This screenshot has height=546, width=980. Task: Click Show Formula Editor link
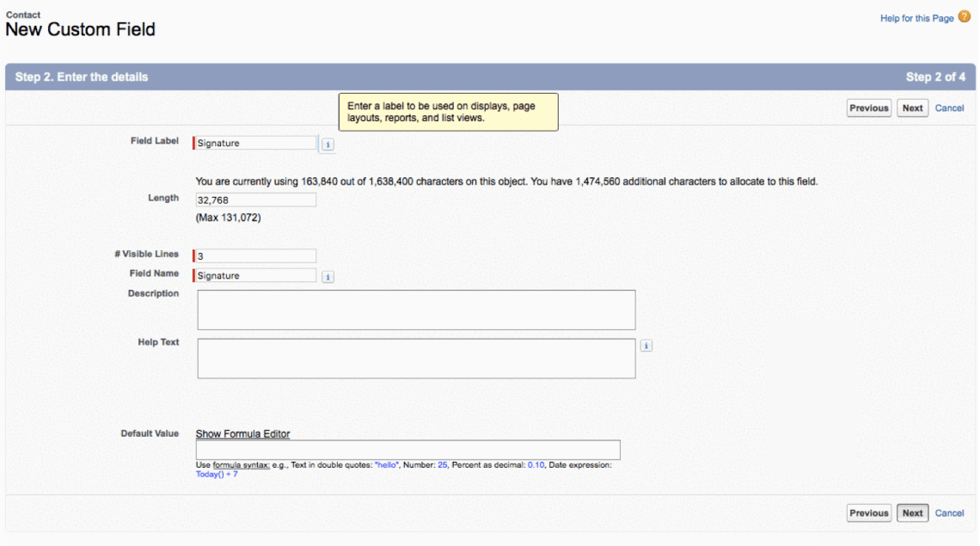pyautogui.click(x=242, y=434)
